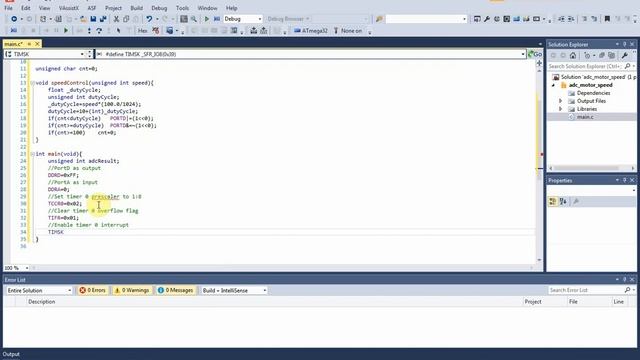Click the Save icon in toolbar

coord(93,19)
